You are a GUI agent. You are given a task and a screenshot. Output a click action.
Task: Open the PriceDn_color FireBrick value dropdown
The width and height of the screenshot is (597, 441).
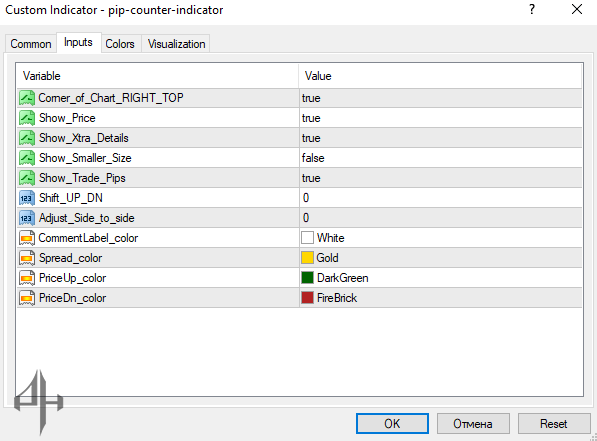[441, 298]
